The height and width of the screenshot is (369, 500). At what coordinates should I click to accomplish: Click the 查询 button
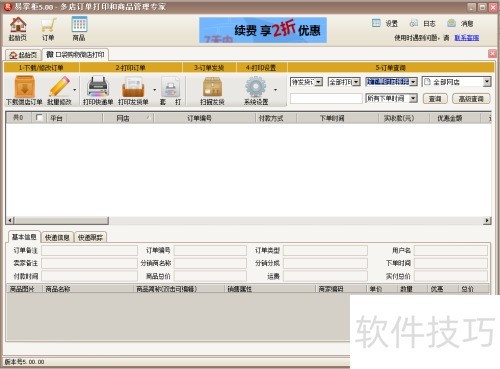pyautogui.click(x=435, y=98)
